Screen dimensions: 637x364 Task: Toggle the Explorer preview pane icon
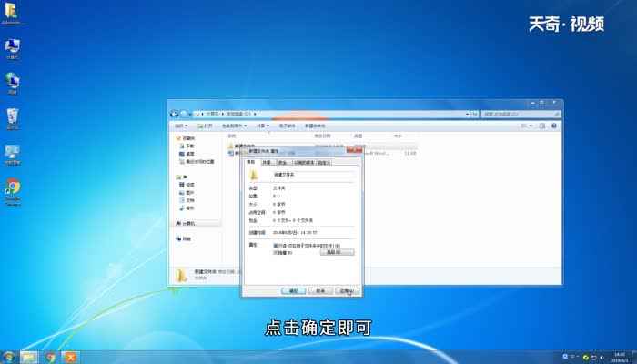(542, 126)
